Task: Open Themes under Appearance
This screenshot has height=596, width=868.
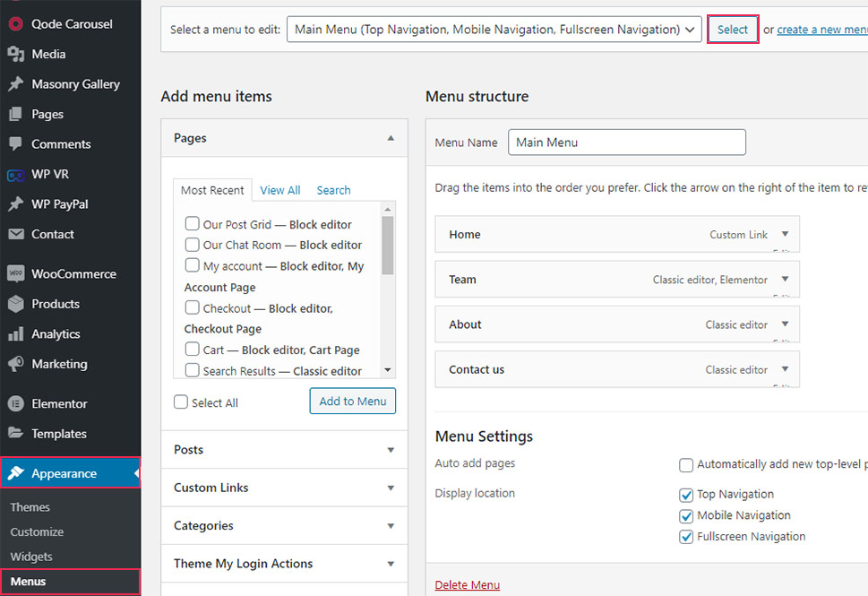Action: [x=30, y=506]
